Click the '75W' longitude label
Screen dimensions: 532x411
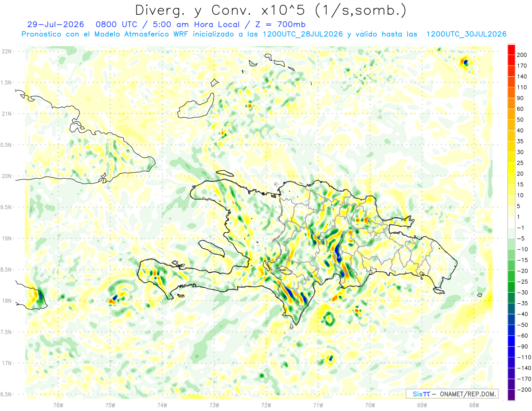pos(110,404)
